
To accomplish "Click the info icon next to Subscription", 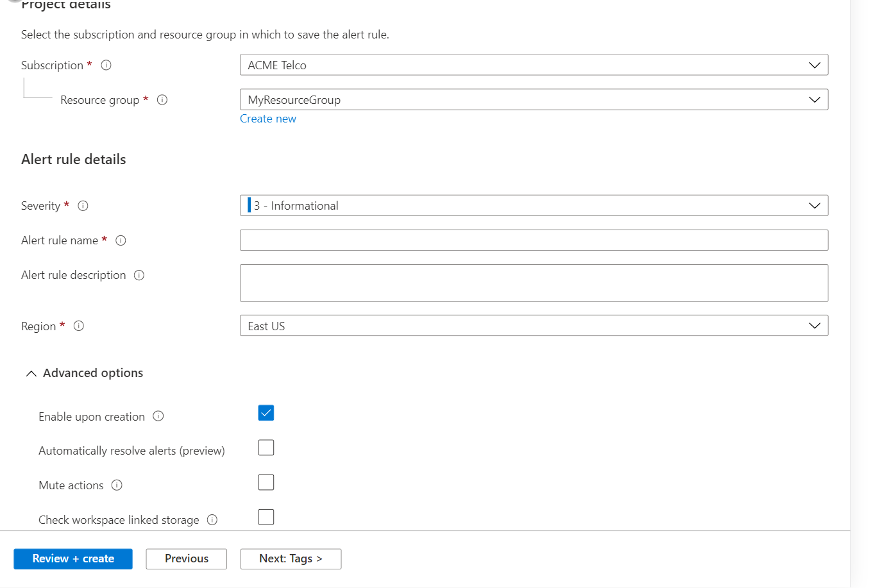I will click(x=106, y=65).
